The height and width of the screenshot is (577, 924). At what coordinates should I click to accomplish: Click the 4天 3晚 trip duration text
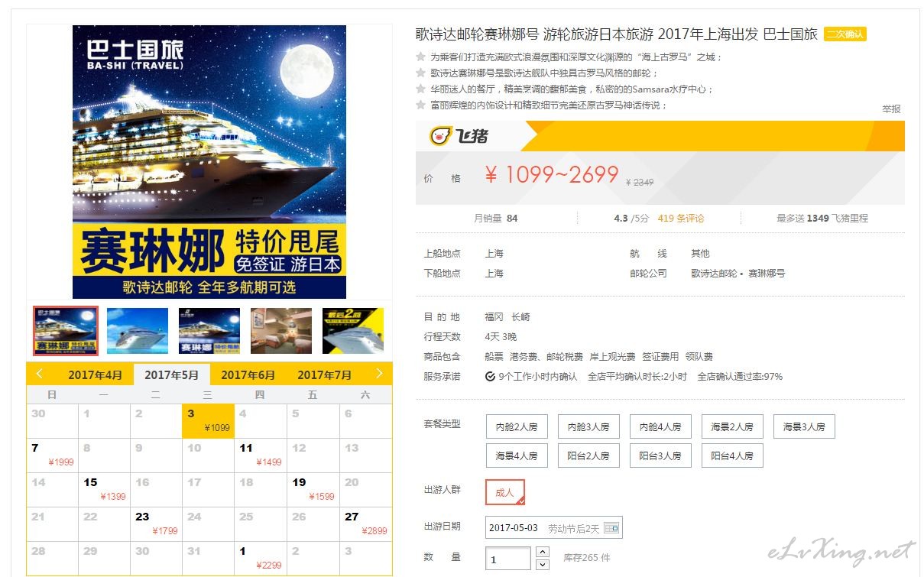[x=501, y=336]
